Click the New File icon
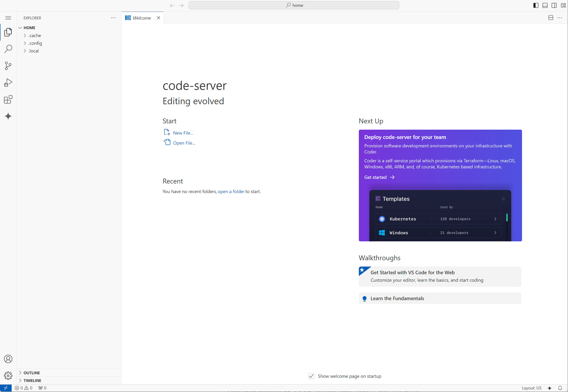This screenshot has height=392, width=568. pyautogui.click(x=167, y=132)
